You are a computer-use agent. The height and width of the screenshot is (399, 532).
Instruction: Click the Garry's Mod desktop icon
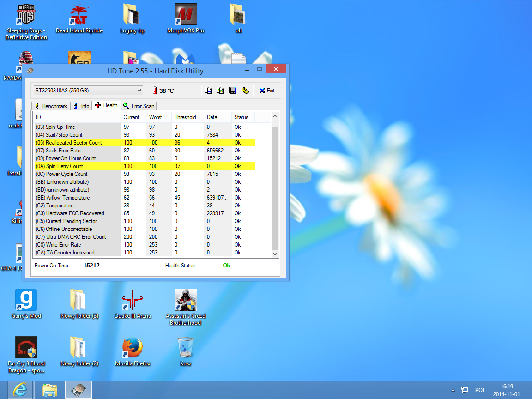pyautogui.click(x=26, y=304)
